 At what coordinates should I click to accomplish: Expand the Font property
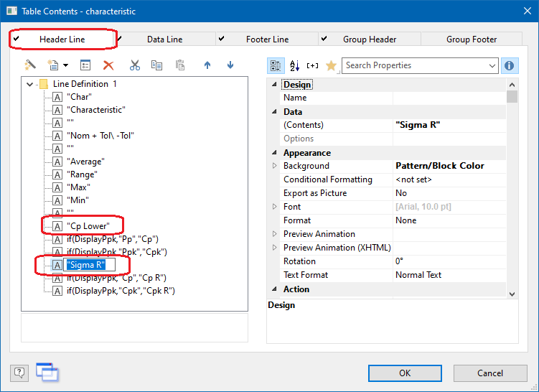coord(274,207)
